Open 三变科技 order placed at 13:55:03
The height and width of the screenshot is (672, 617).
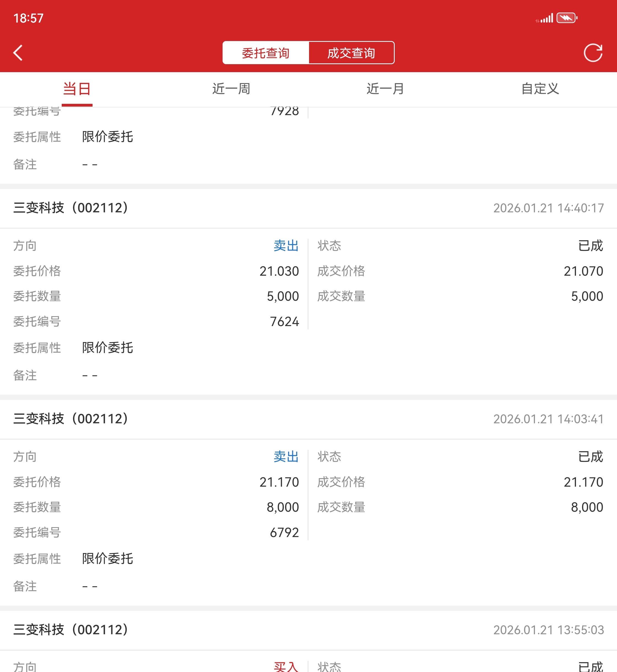71,630
